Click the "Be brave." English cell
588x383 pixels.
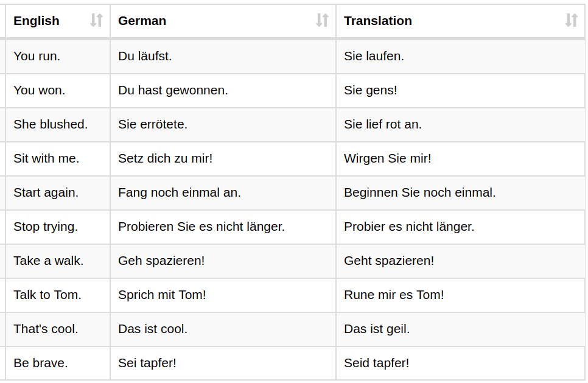tap(41, 363)
